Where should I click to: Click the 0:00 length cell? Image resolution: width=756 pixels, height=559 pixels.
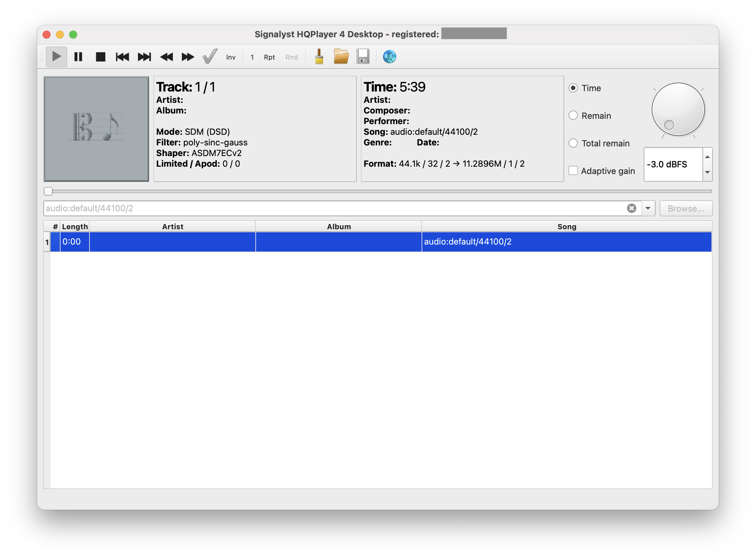pyautogui.click(x=75, y=242)
